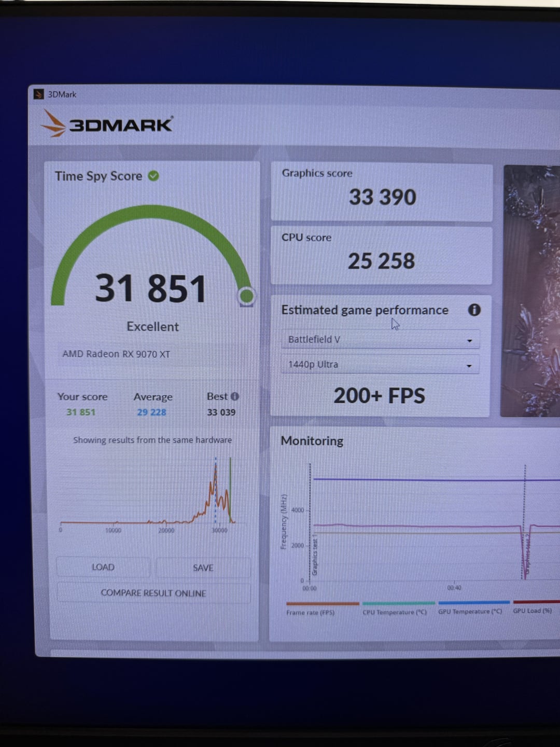Click the AMD Radeon RX 9070 XT label
560x747 pixels.
[x=116, y=354]
